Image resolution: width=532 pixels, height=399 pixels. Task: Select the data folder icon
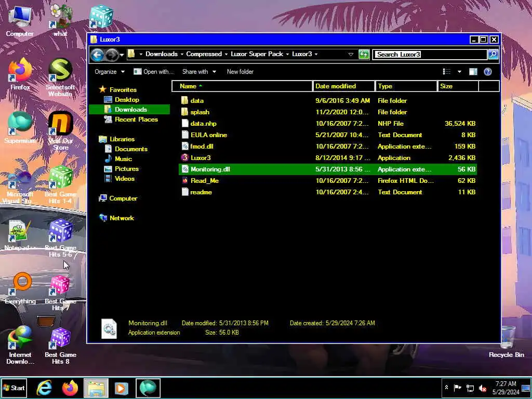click(x=184, y=101)
